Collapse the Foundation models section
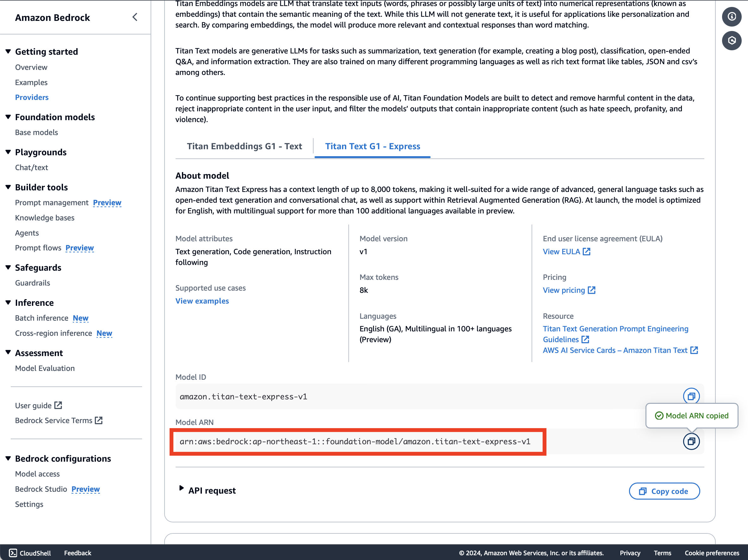This screenshot has width=748, height=560. point(8,117)
